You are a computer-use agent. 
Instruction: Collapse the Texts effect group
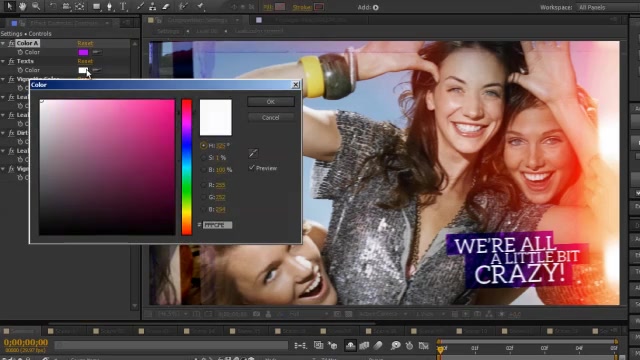[x=3, y=61]
